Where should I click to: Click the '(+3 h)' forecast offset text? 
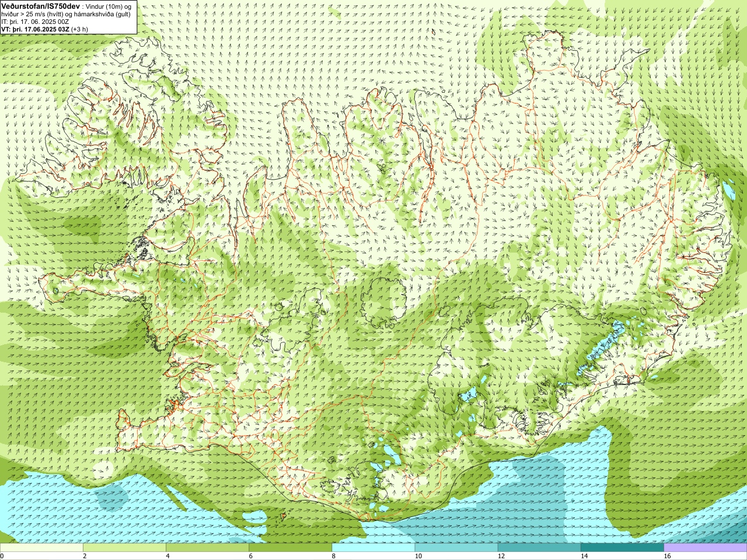tap(80, 29)
